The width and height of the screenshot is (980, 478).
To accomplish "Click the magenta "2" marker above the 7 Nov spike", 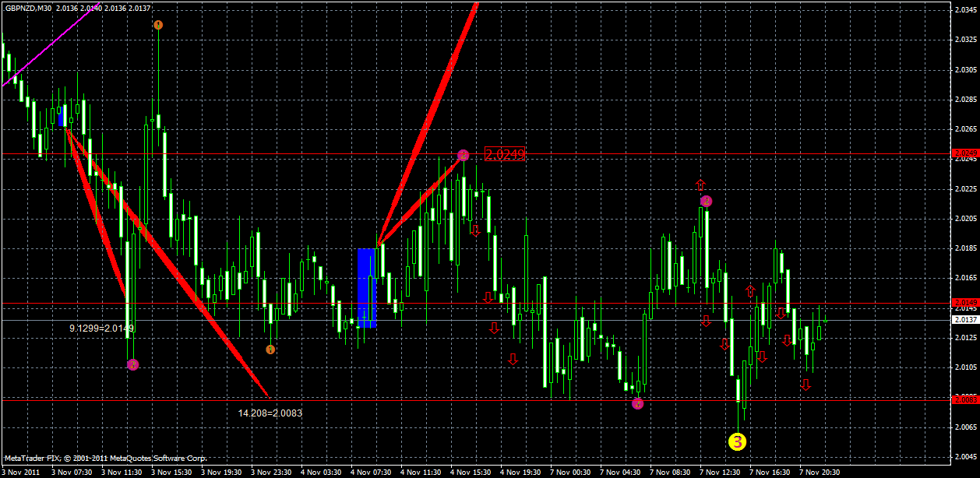I will (x=706, y=200).
